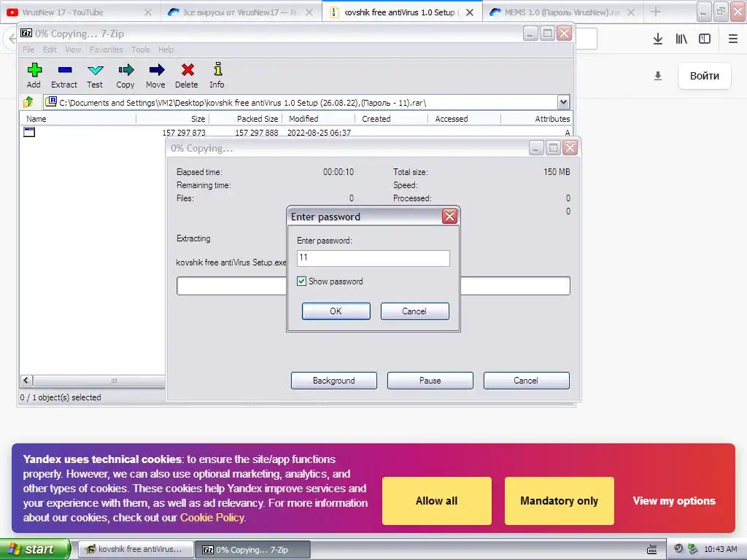Click the Copy toolbar icon in 7-Zip
Image resolution: width=747 pixels, height=560 pixels.
pos(125,75)
